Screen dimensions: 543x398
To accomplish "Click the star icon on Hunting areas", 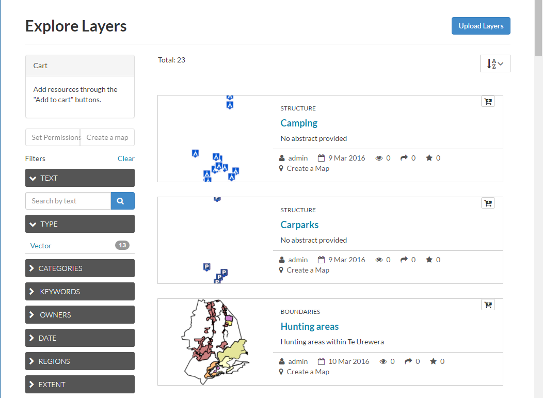I will click(x=433, y=361).
